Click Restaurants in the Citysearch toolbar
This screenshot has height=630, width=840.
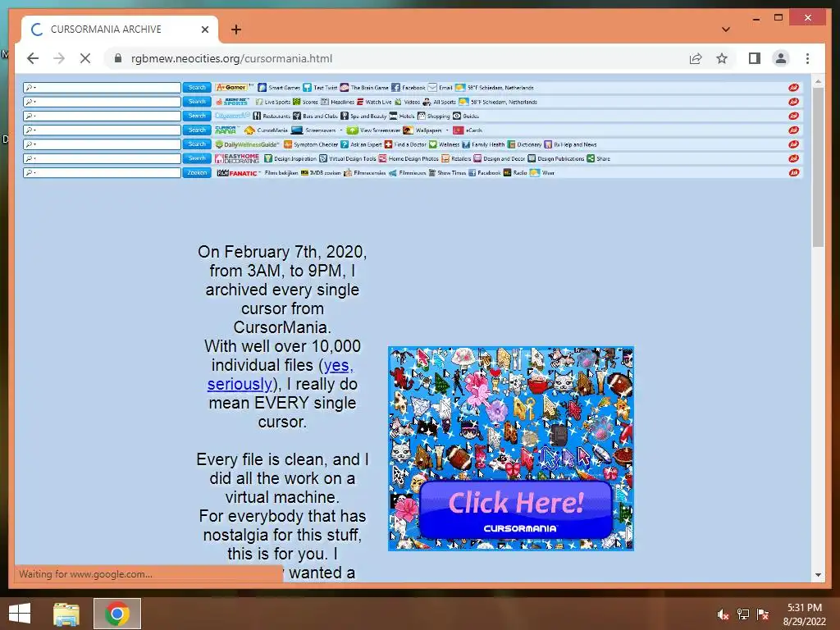272,116
